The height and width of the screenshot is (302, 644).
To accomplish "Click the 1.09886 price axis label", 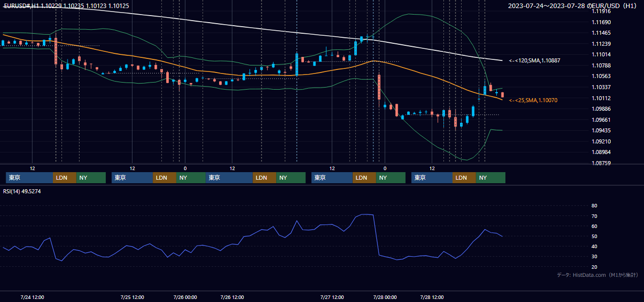I will pos(601,109).
